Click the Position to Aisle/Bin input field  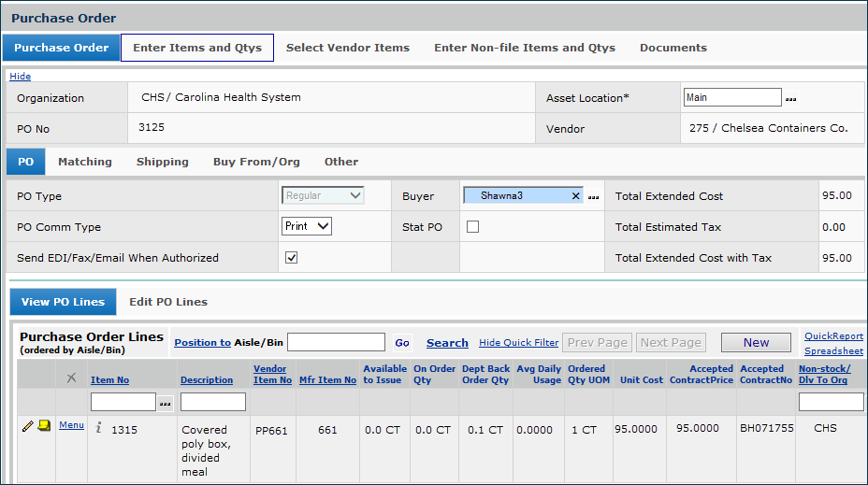point(336,343)
